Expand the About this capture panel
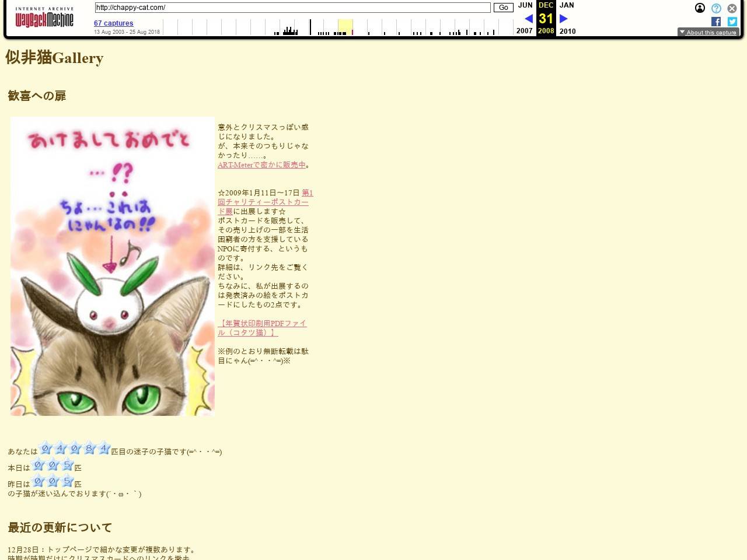The image size is (747, 560). (708, 32)
